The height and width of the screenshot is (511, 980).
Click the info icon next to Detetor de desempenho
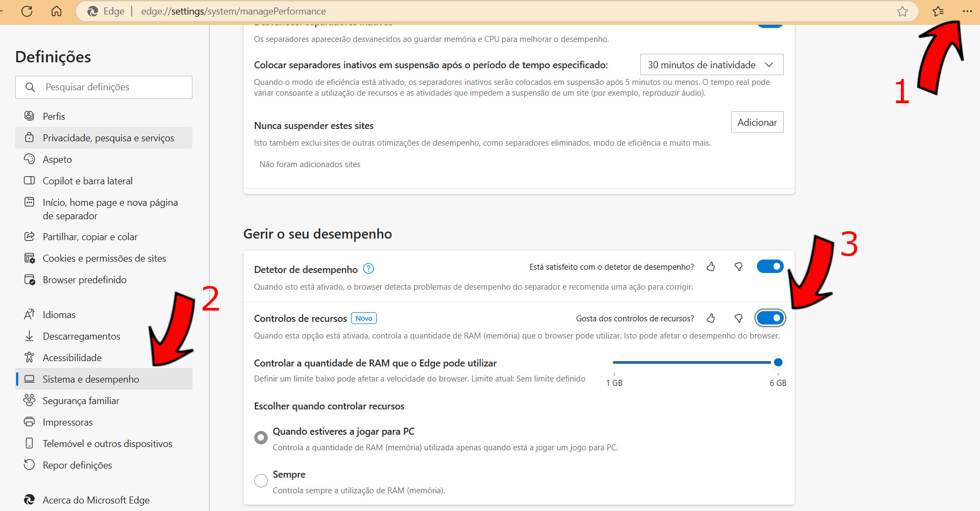[x=368, y=269]
